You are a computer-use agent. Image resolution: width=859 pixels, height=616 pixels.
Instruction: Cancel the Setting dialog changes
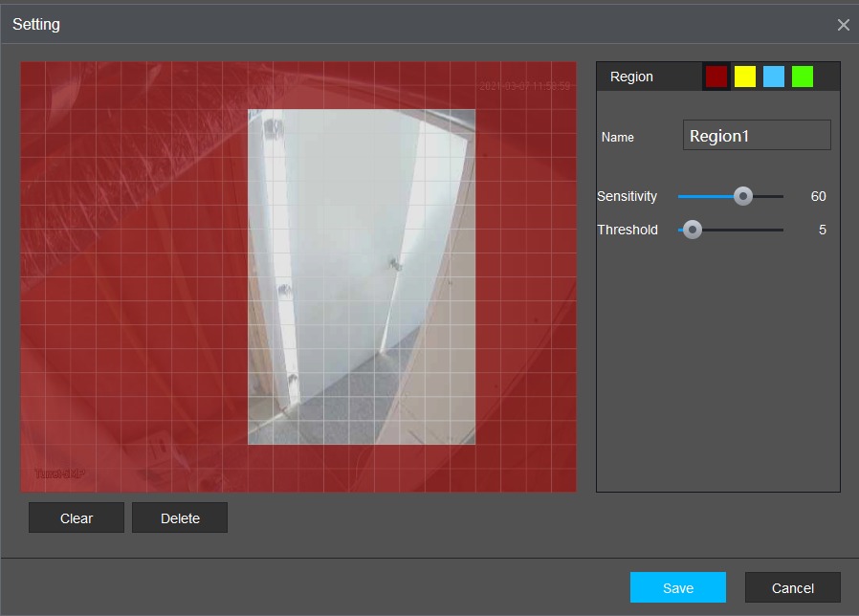pyautogui.click(x=792, y=587)
